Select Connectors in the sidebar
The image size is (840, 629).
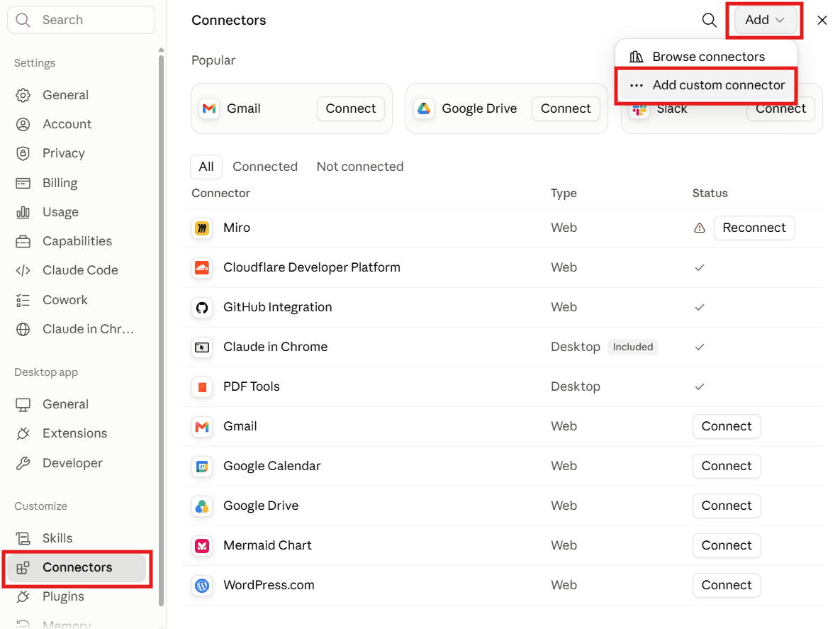click(x=77, y=567)
